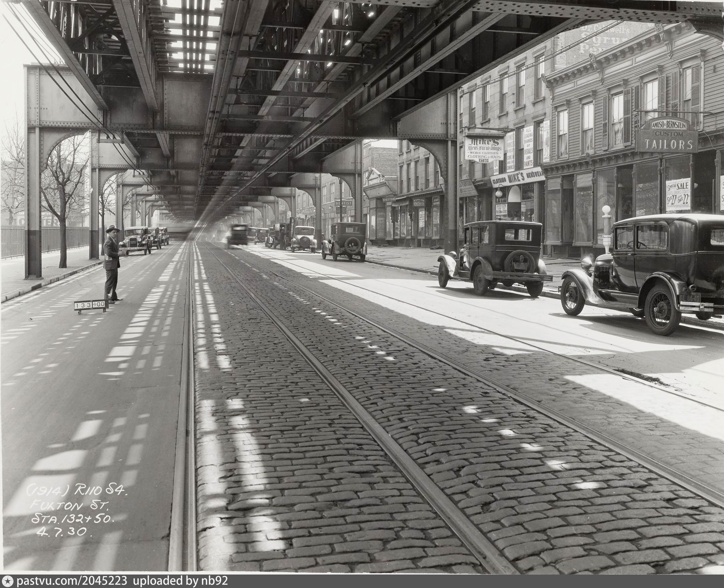Click the Clothing Mike's Menswear storefront banner
The height and width of the screenshot is (588, 724).
point(518,178)
